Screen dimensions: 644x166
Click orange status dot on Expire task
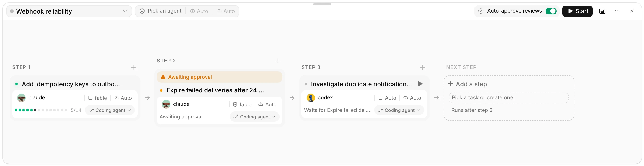pyautogui.click(x=161, y=90)
